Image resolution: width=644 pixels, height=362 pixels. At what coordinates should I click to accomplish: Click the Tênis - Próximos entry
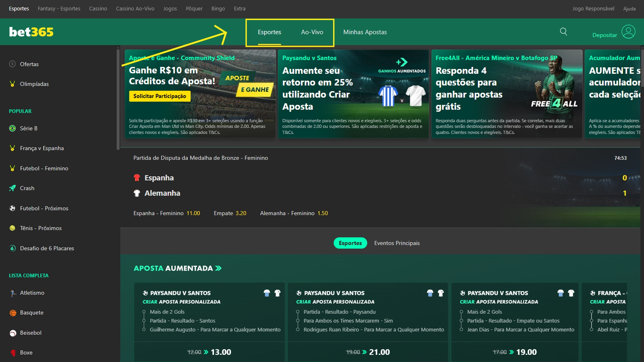click(60, 228)
